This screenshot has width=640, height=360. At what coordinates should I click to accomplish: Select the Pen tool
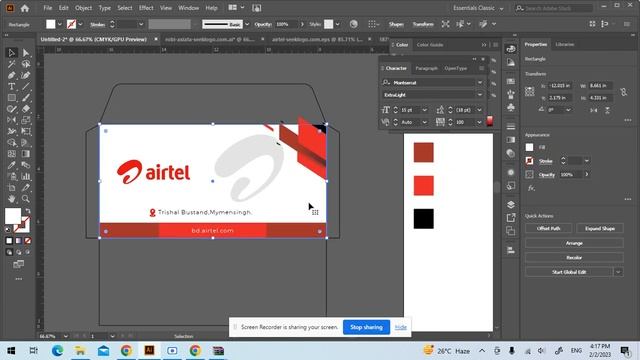(11, 76)
